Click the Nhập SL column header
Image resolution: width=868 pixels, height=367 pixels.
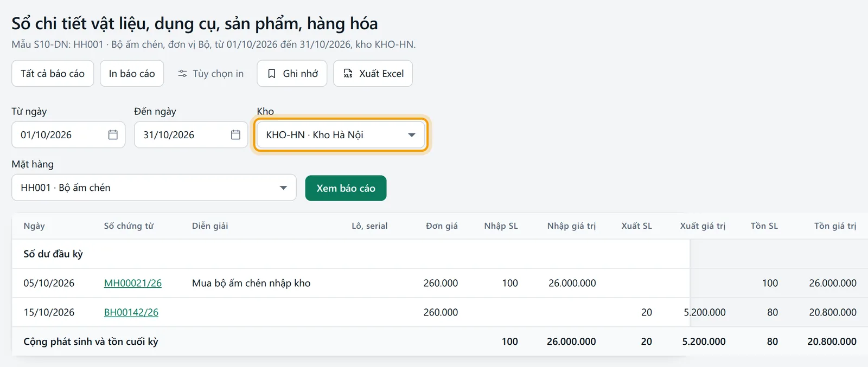point(501,226)
